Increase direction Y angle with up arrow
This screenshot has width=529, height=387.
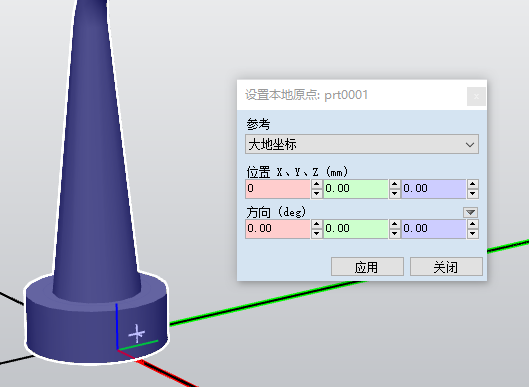395,224
